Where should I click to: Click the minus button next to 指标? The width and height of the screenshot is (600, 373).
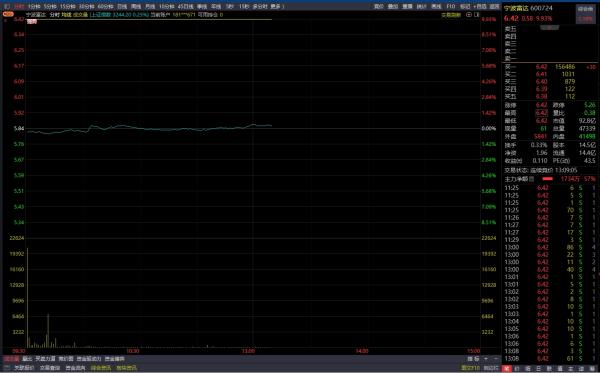pos(496,358)
